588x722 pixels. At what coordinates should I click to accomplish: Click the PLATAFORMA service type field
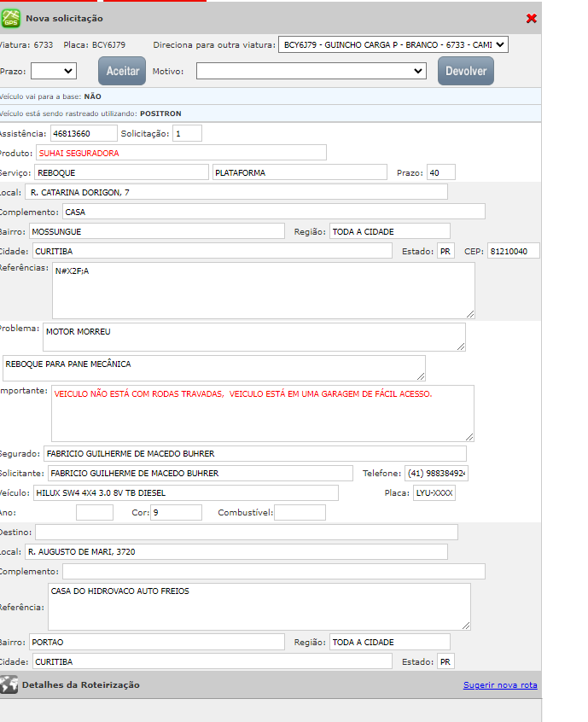point(300,172)
